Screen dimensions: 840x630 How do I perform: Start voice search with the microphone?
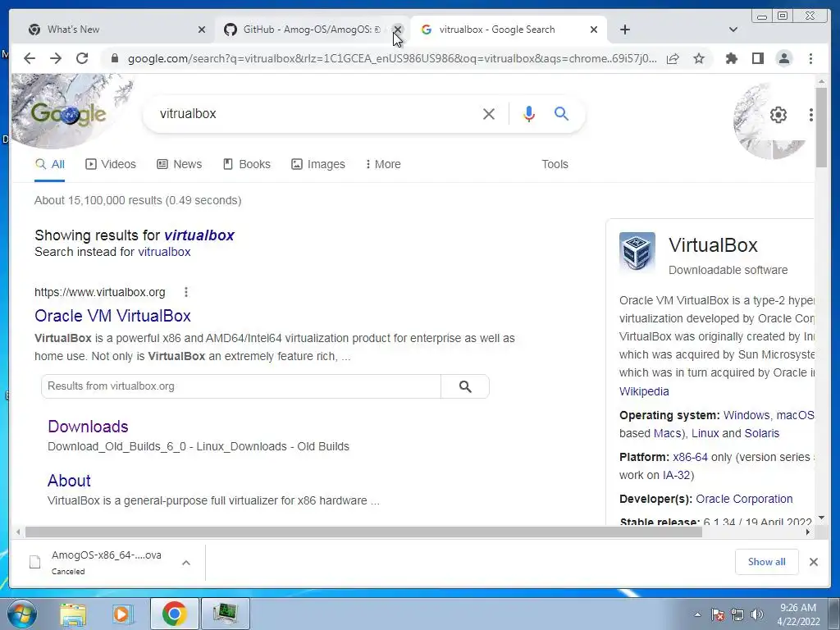pyautogui.click(x=529, y=113)
